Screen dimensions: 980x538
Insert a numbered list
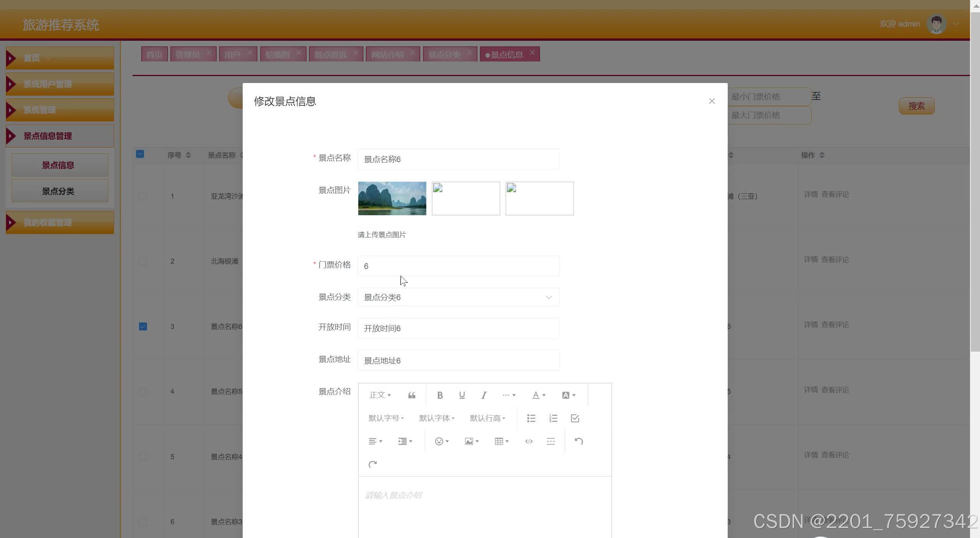pyautogui.click(x=553, y=418)
